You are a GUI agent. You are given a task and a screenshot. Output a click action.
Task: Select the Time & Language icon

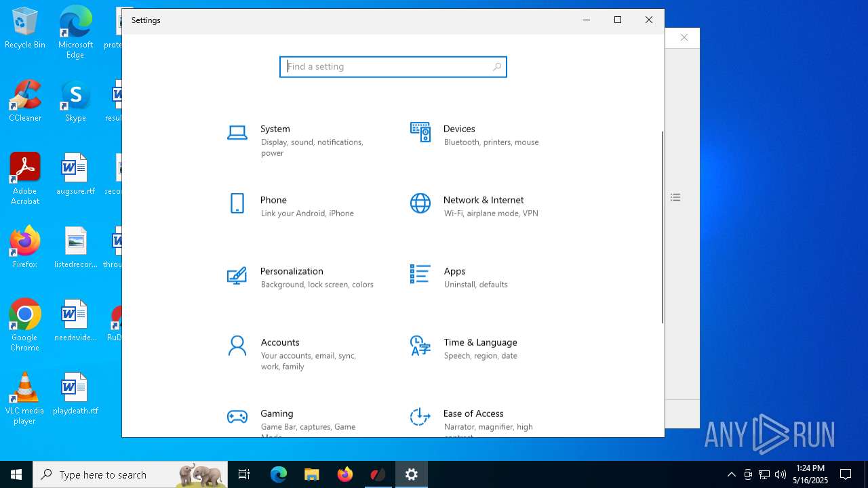(420, 346)
